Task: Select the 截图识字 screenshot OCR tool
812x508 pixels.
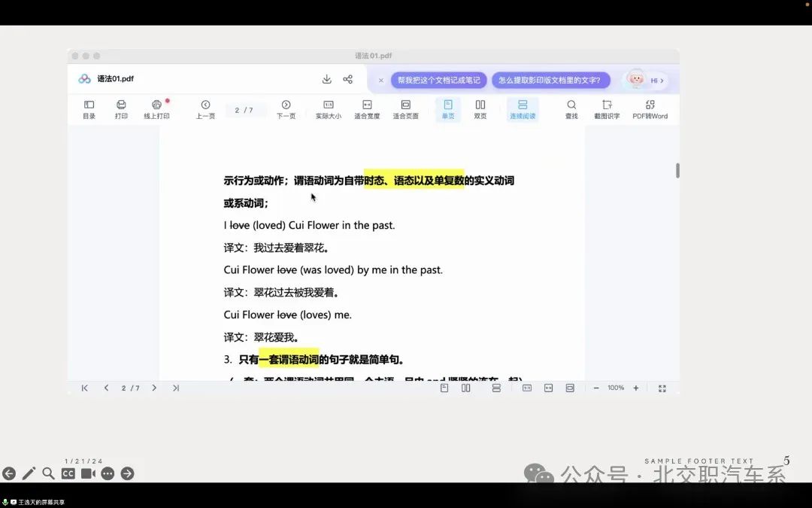Action: tap(607, 109)
